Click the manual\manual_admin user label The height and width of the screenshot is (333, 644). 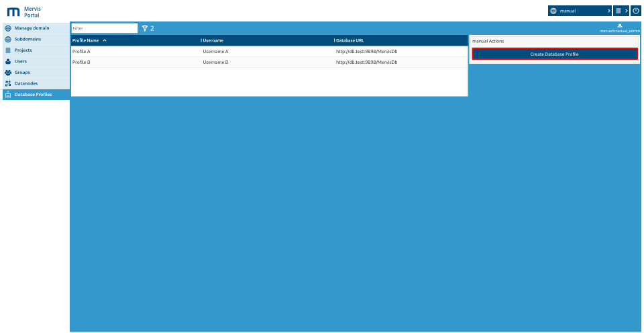coord(620,32)
